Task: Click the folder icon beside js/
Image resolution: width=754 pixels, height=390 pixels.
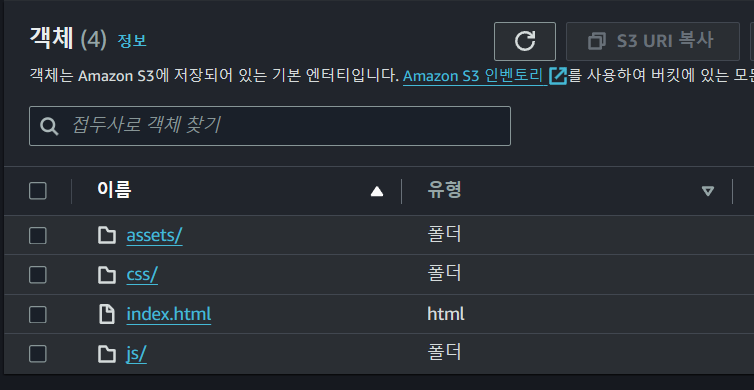Action: pos(107,354)
